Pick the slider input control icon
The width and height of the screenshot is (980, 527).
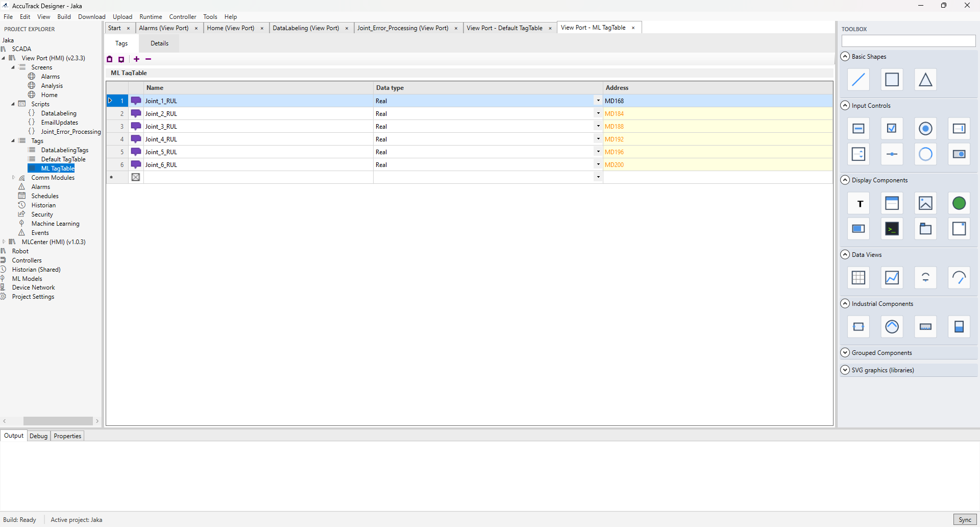pyautogui.click(x=892, y=154)
